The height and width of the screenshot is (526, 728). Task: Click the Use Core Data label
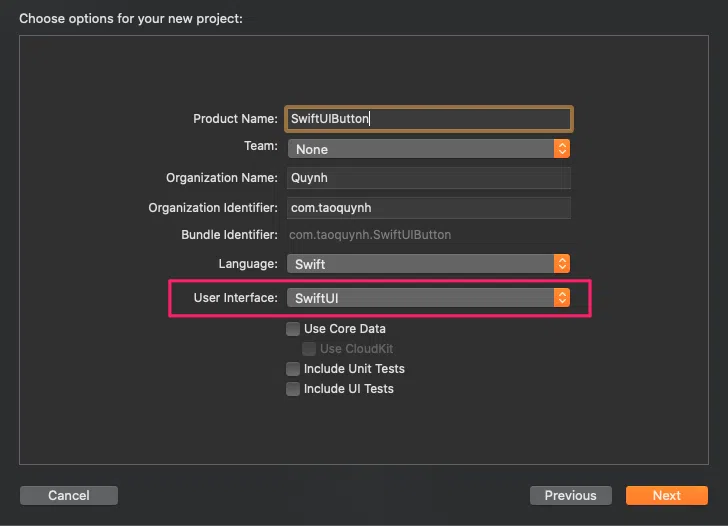click(x=344, y=329)
